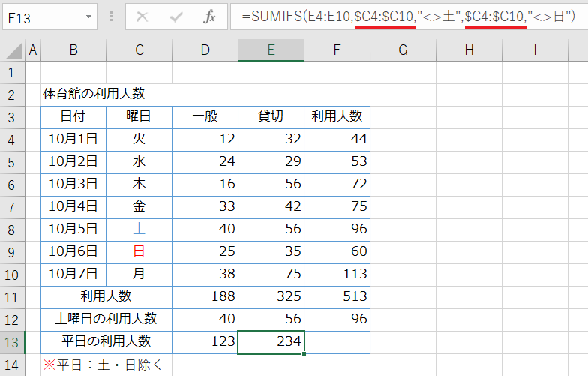Viewport: 588px width, 376px height.
Task: Click the 一般 value 12 for 10月1日
Action: tap(205, 140)
